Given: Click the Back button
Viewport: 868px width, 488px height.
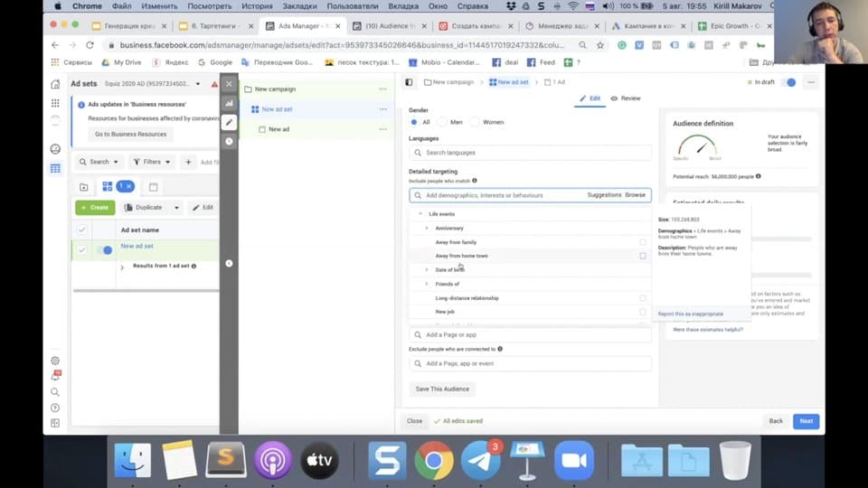Looking at the screenshot, I should (x=776, y=421).
